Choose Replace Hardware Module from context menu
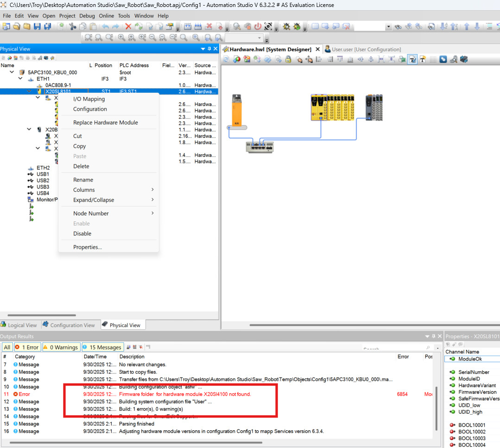This screenshot has height=448, width=500. click(x=106, y=123)
